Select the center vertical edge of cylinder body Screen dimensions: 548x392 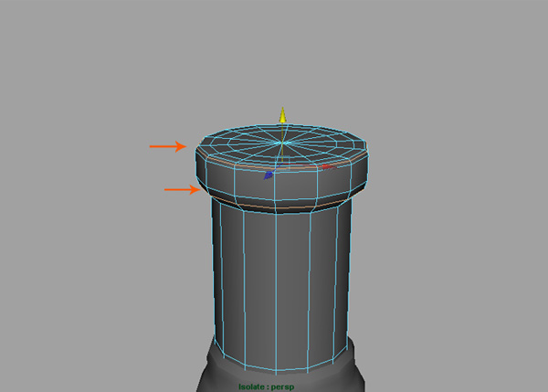point(278,283)
